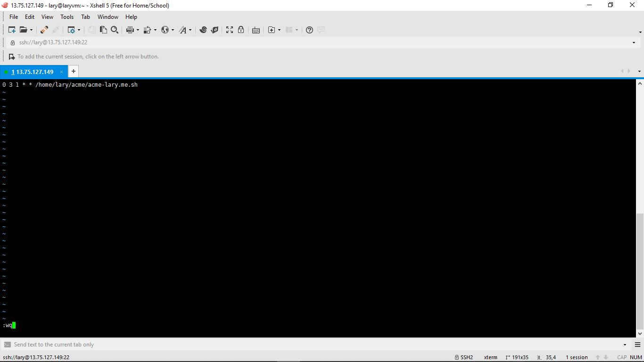
Task: Click the file transfer icon
Action: (x=148, y=30)
